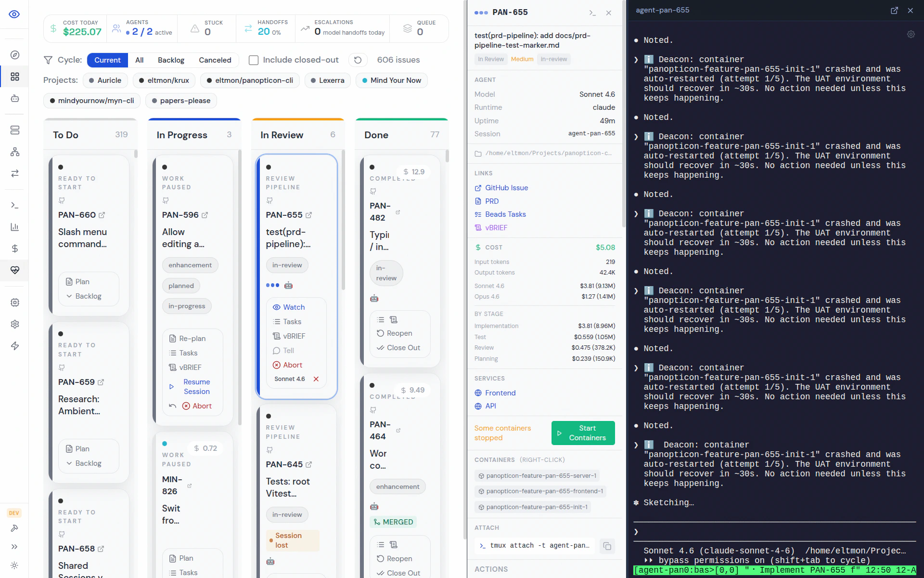Click the In Review column scrollbar

[343, 219]
